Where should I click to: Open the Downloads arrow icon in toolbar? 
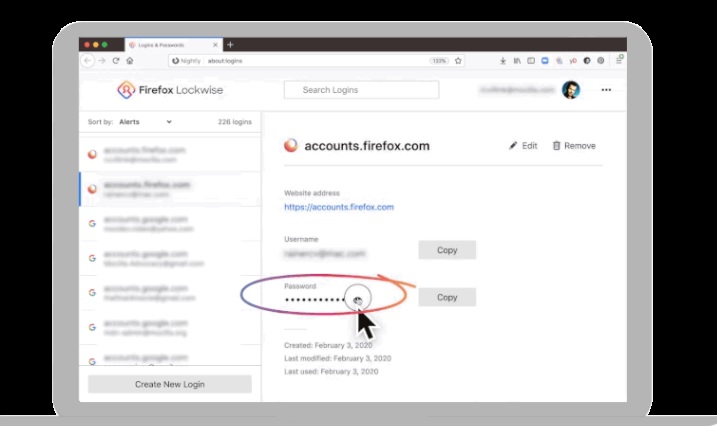click(x=503, y=60)
